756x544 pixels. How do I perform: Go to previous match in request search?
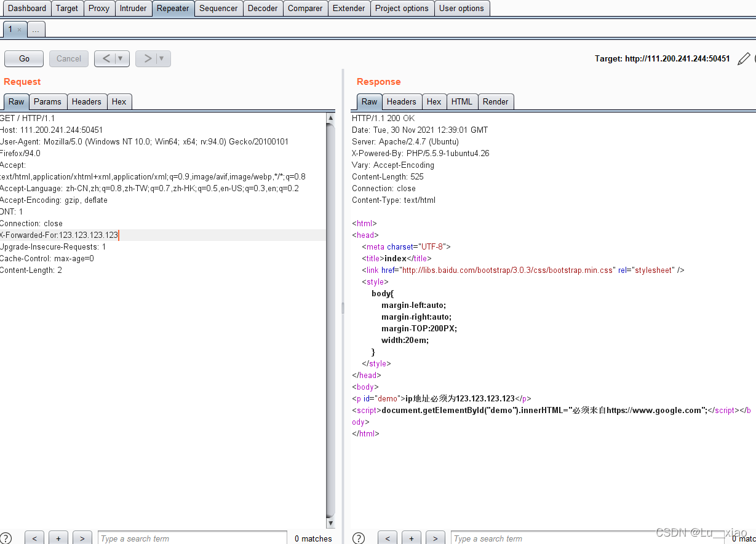[x=34, y=538]
